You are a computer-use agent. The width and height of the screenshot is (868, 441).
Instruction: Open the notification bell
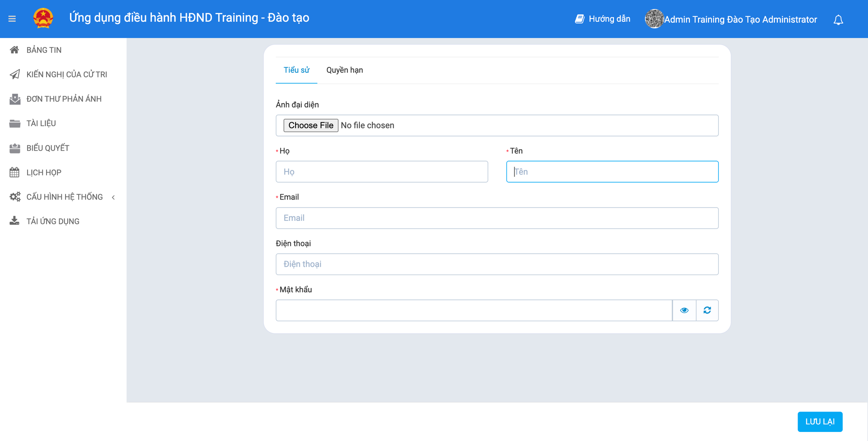click(x=838, y=20)
